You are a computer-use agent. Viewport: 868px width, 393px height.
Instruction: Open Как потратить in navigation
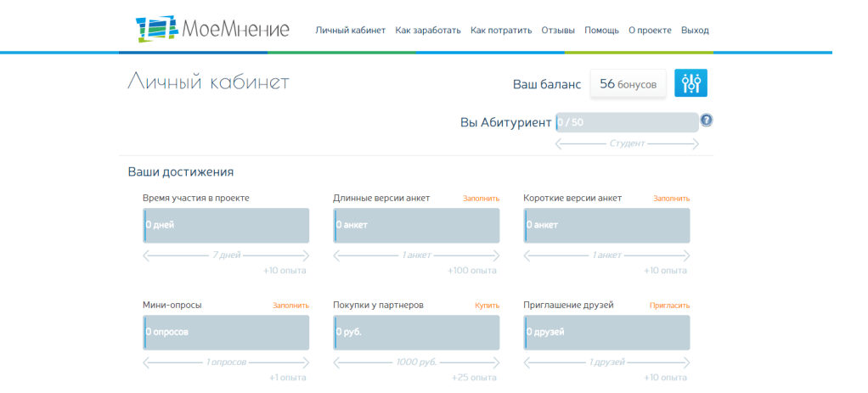[x=501, y=31]
